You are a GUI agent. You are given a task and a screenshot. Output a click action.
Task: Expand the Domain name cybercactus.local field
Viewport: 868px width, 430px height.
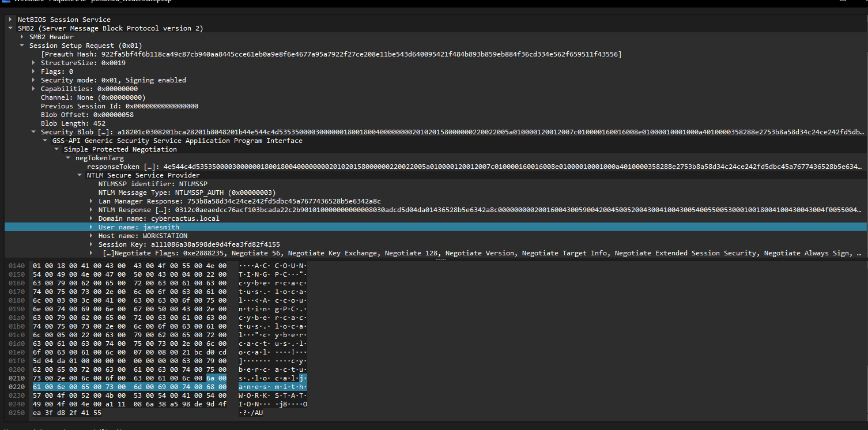click(x=91, y=218)
